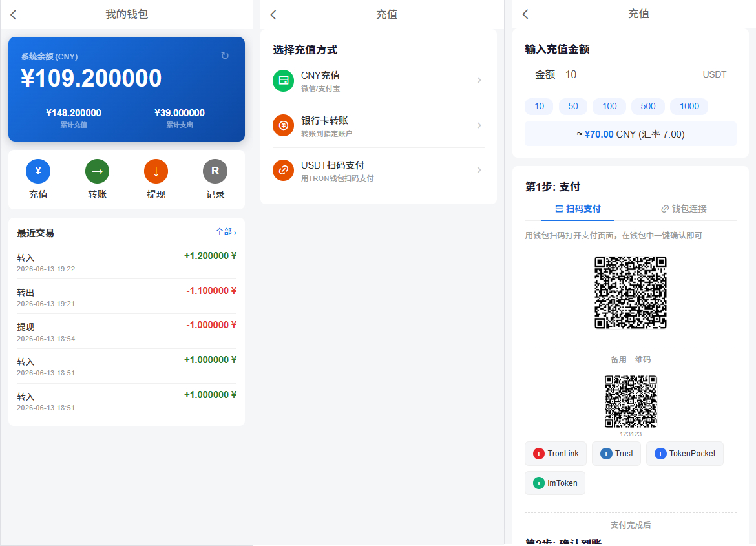Expand CNY充值 option chevron
756x546 pixels.
click(x=479, y=81)
